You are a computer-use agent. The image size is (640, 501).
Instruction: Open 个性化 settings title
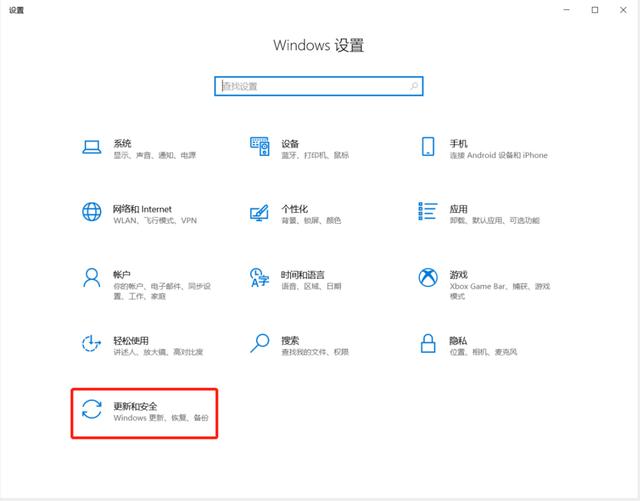[295, 209]
